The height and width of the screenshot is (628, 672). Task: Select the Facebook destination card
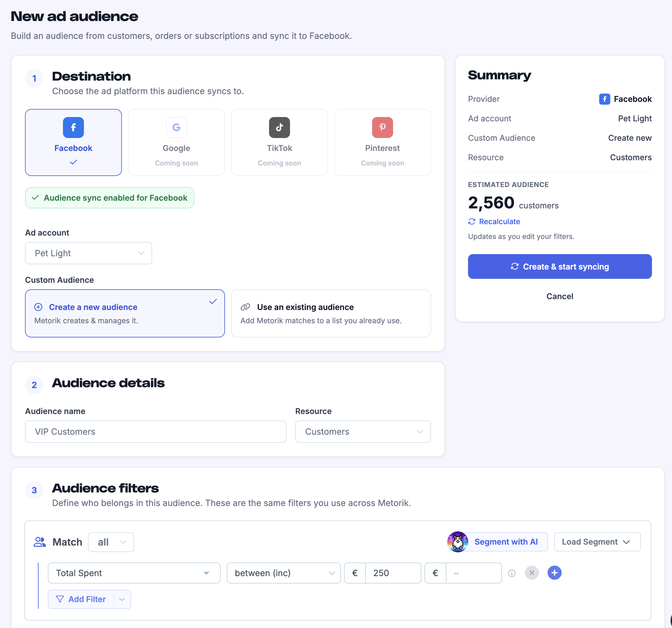click(73, 142)
